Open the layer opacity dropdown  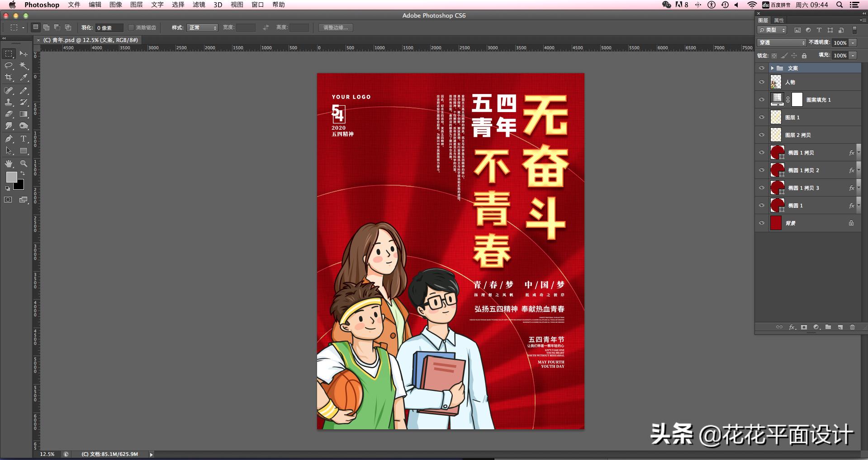tap(852, 42)
